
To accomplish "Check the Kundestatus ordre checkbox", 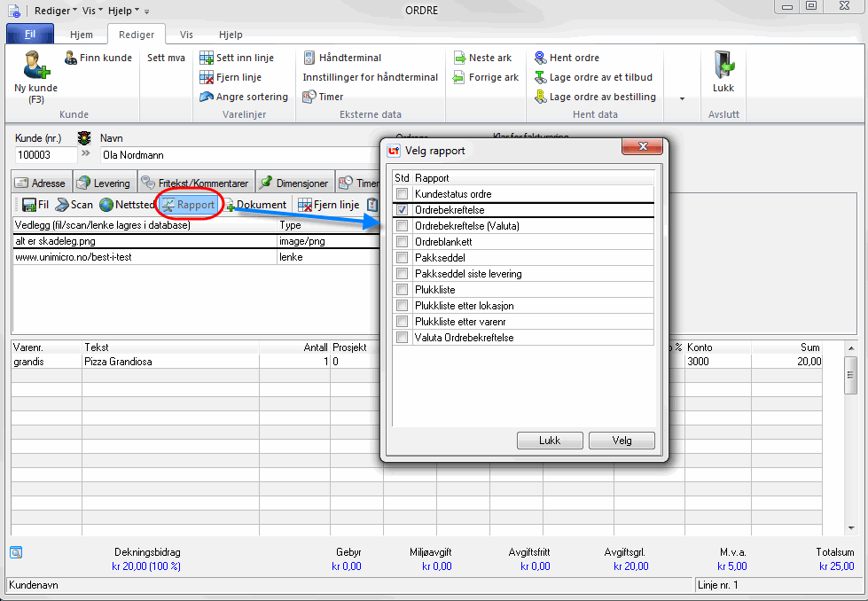I will click(x=403, y=194).
